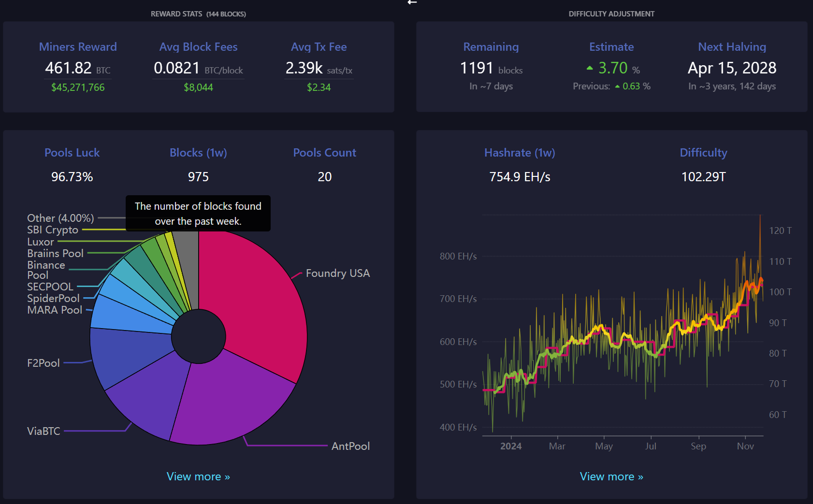Screen dimensions: 813x504
Task: Click the Nov marker on the chart axis
Action: tap(745, 446)
